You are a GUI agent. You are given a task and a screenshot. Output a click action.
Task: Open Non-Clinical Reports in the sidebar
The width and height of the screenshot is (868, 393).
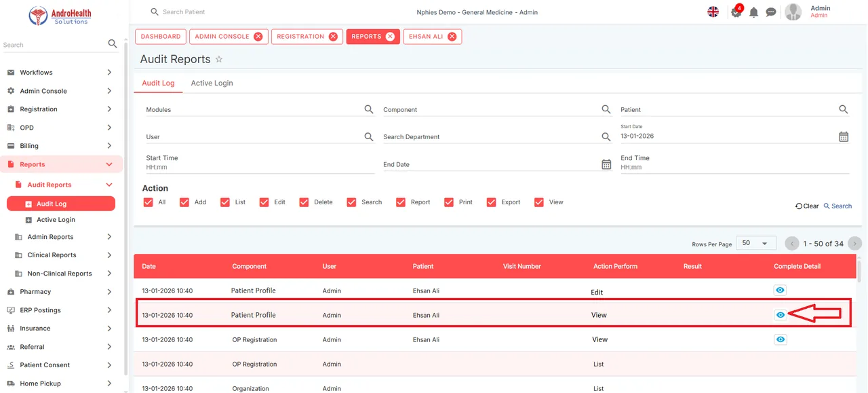click(x=60, y=274)
